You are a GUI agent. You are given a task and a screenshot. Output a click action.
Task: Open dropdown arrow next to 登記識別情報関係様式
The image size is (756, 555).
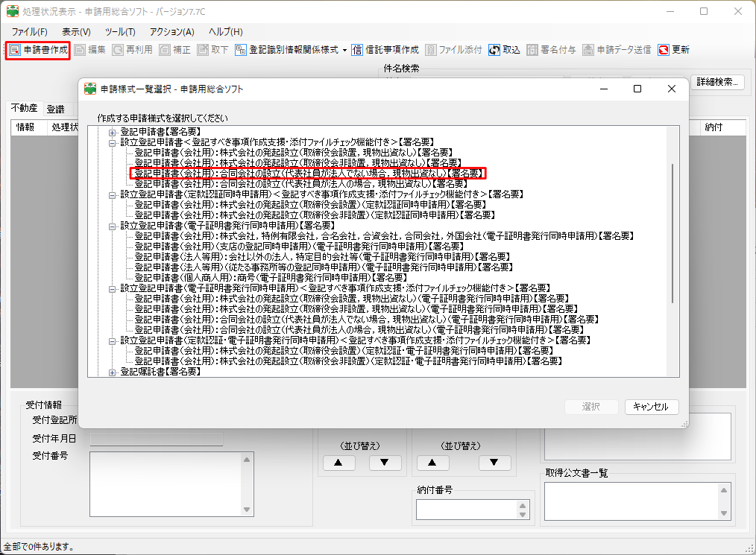[x=345, y=50]
